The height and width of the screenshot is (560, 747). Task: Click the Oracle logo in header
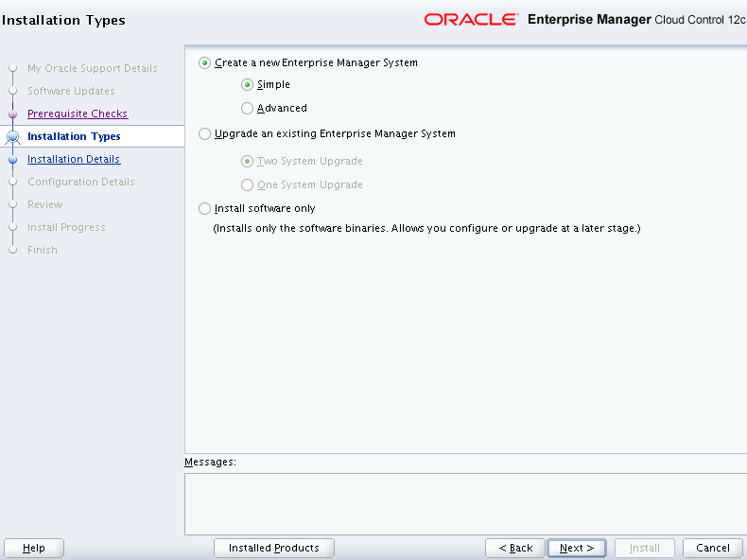[471, 20]
